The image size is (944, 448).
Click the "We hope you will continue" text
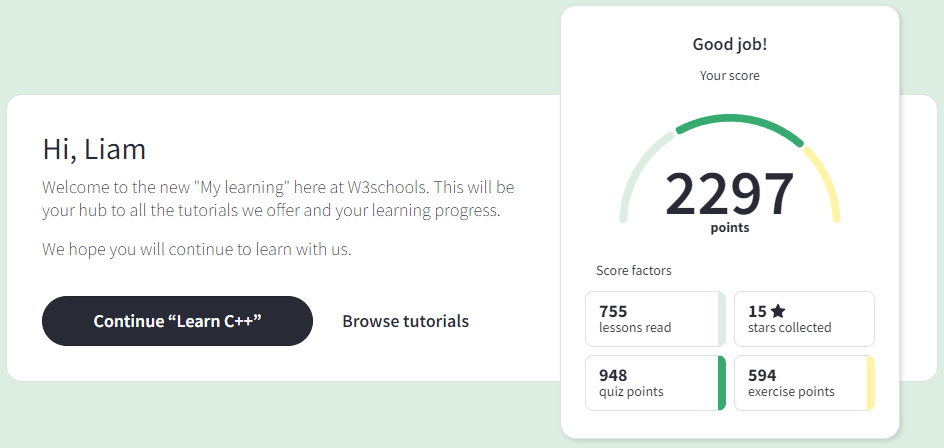point(197,249)
